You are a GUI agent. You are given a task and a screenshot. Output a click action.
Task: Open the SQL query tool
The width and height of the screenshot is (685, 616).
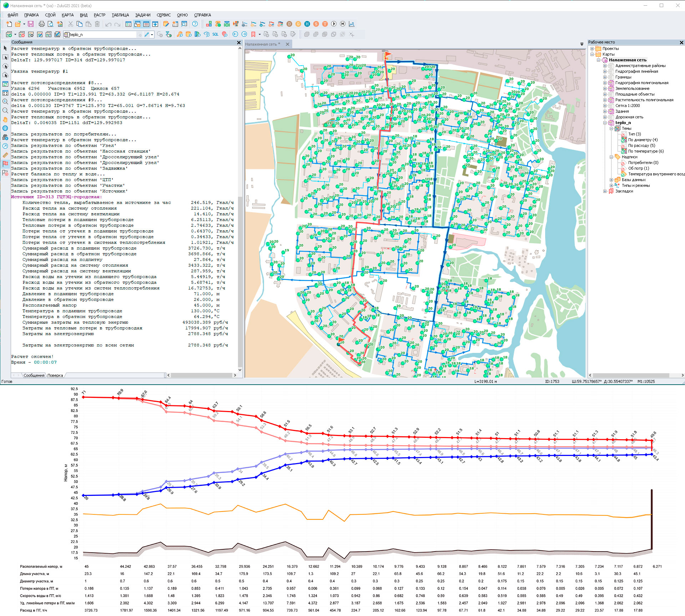(215, 34)
